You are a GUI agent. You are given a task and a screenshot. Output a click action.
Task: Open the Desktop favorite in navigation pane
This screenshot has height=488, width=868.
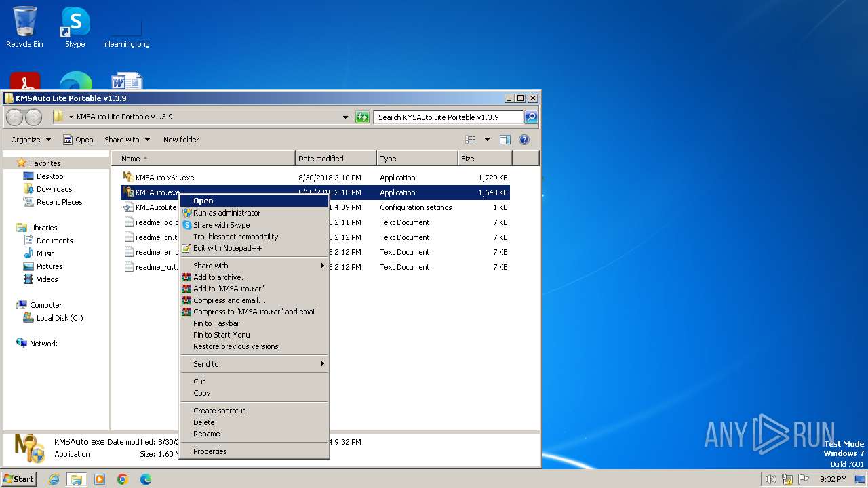click(50, 176)
